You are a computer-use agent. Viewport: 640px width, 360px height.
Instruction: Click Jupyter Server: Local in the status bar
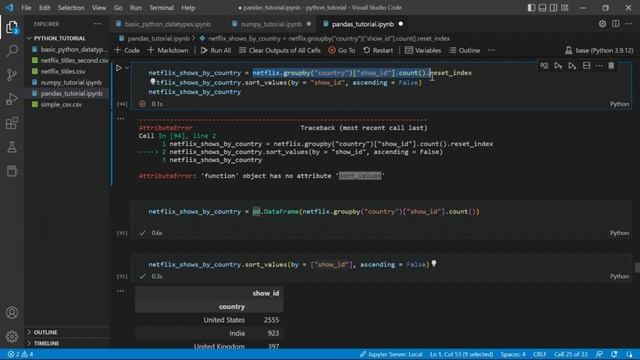pyautogui.click(x=391, y=354)
